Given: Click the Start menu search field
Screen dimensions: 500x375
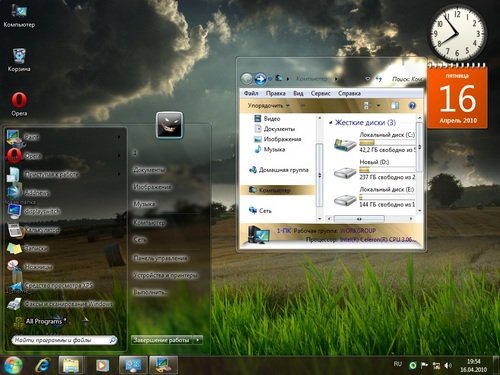Looking at the screenshot, I should pyautogui.click(x=64, y=340).
